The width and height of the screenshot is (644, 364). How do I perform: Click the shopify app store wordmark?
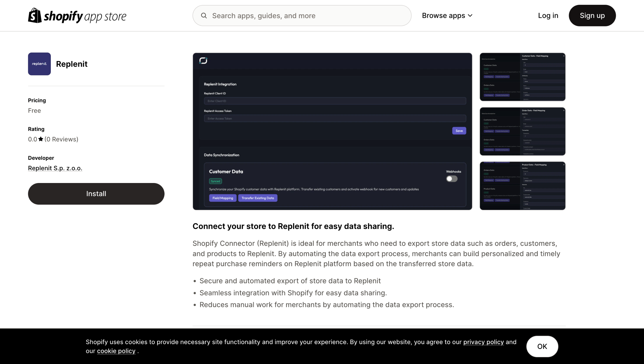tap(85, 17)
